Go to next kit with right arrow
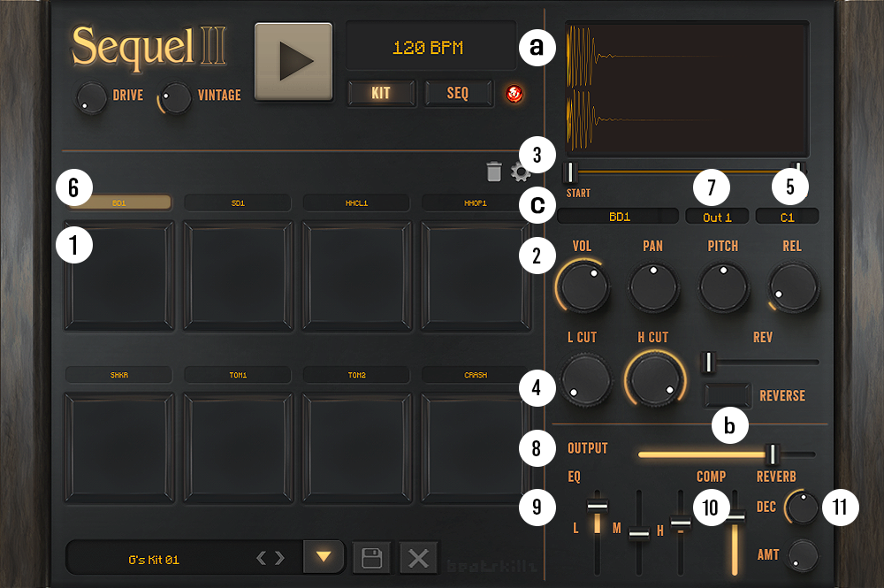 coord(280,558)
